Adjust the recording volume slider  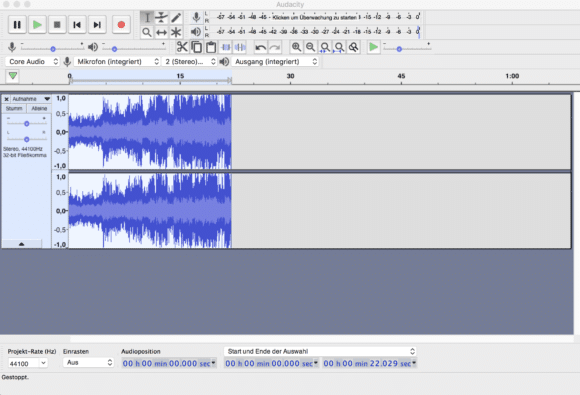[x=52, y=48]
